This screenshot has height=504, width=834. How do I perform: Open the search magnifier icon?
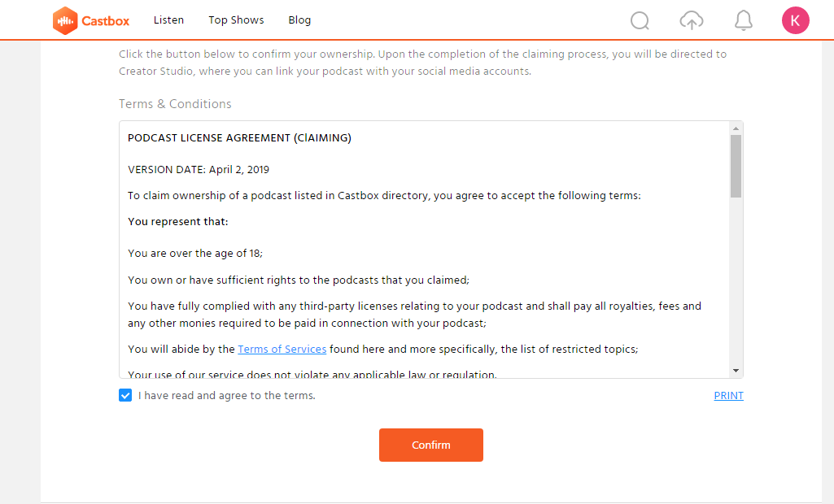(x=640, y=21)
